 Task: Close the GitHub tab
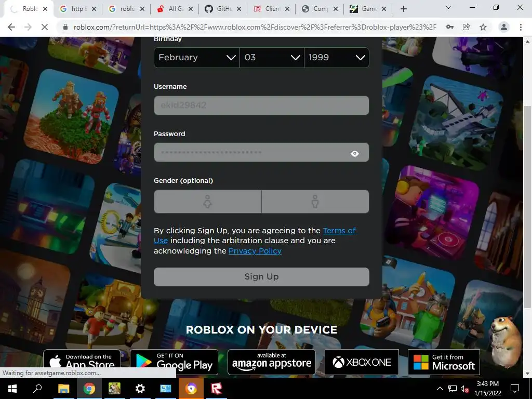pos(239,9)
